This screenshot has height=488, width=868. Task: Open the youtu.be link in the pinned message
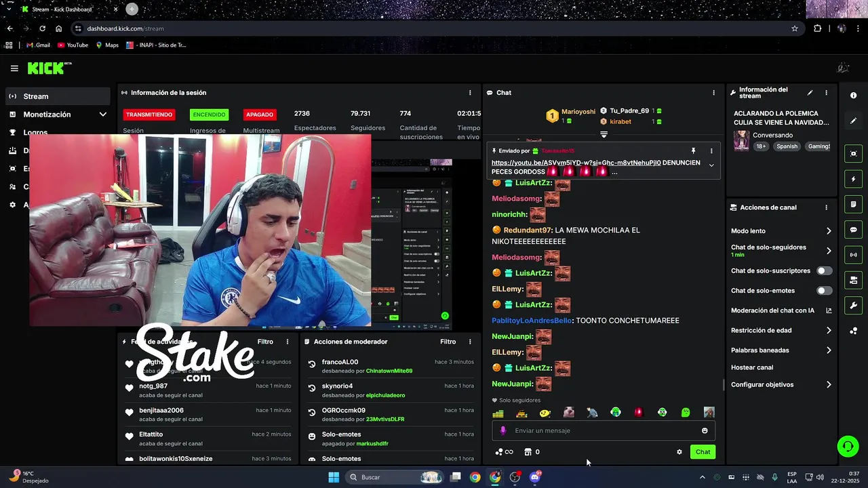576,163
